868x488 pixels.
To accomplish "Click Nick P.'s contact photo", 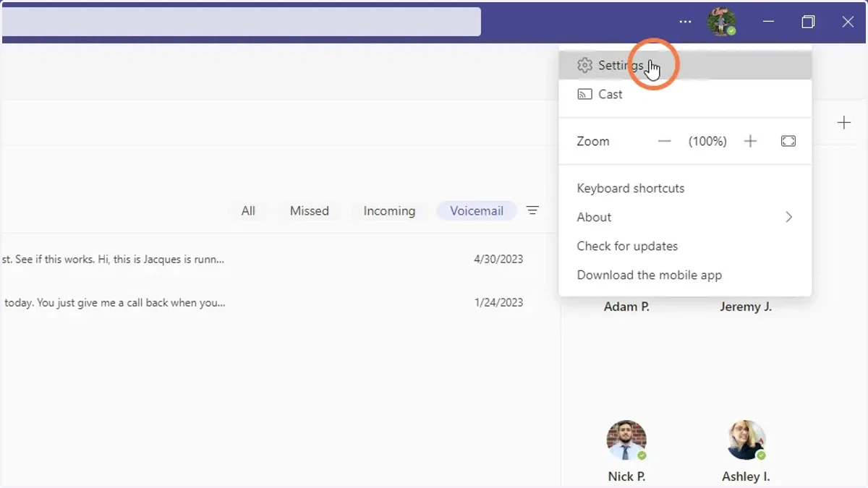I will click(x=626, y=440).
